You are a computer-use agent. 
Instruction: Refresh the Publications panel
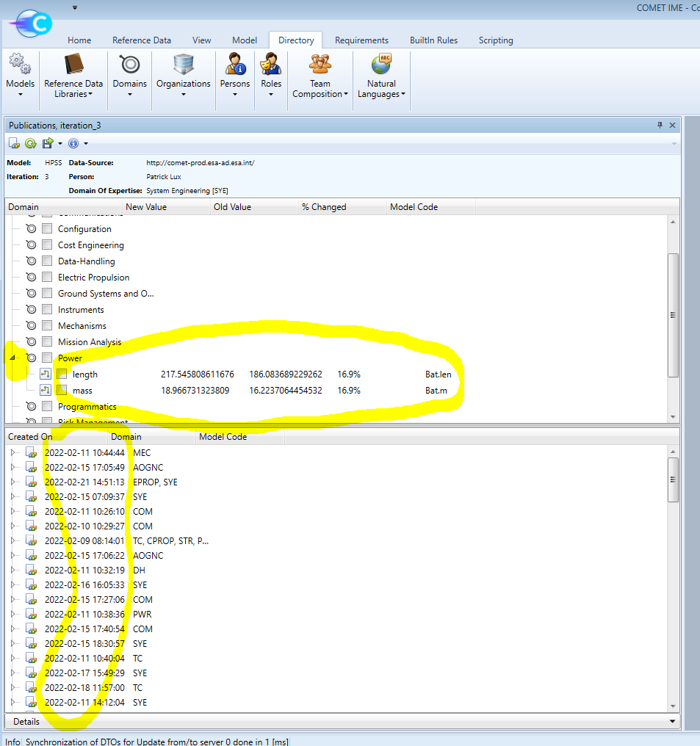coord(30,143)
